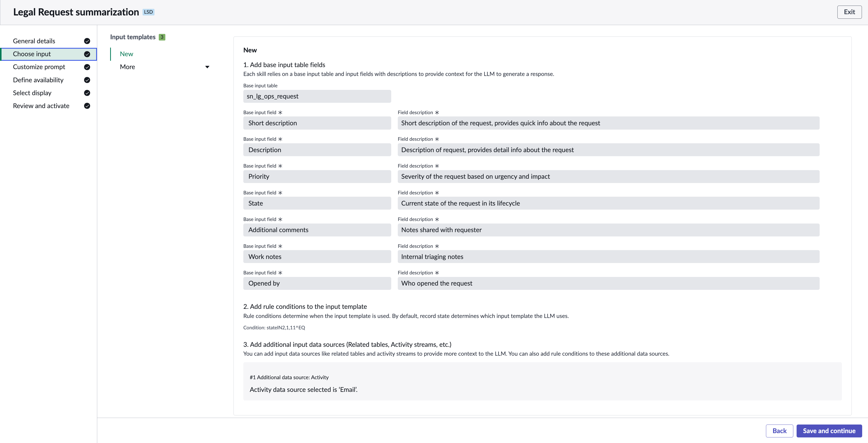
Task: Exit the skill setup wizard
Action: point(849,12)
